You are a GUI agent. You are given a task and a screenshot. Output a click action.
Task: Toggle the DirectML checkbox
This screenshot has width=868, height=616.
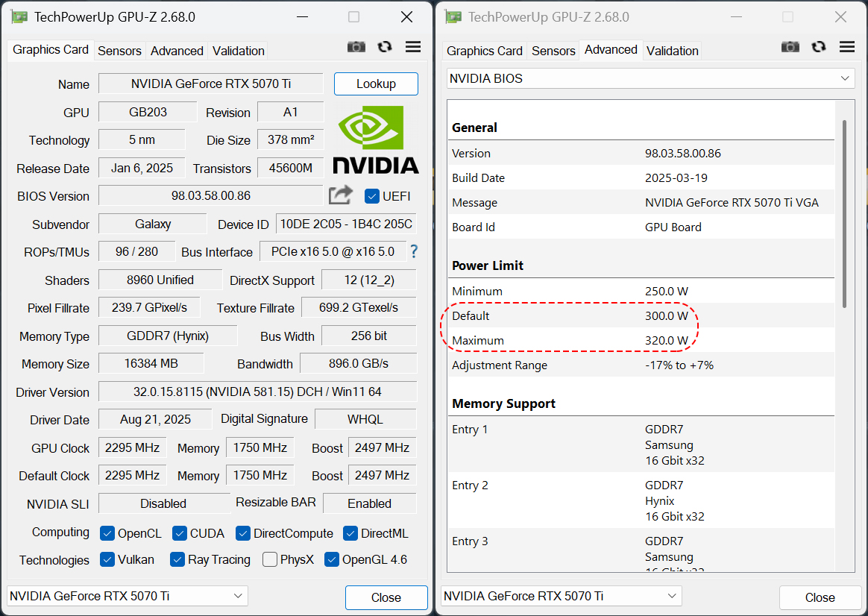coord(350,533)
